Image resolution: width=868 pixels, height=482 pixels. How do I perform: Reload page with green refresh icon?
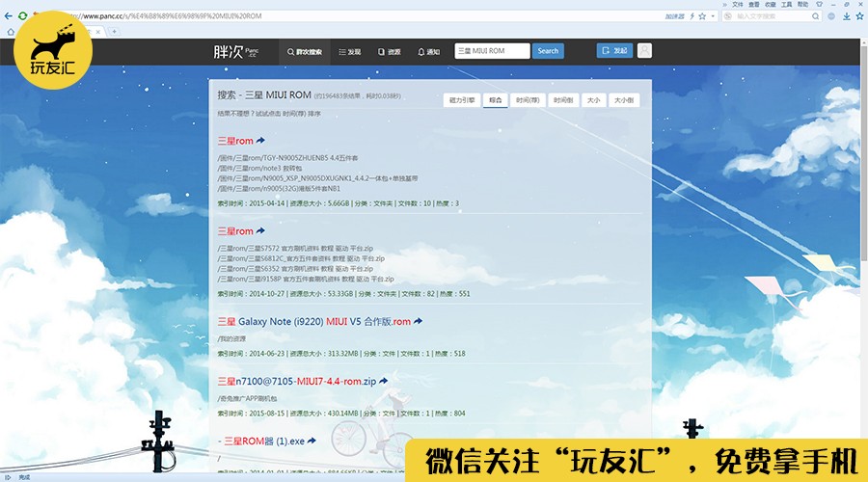[x=23, y=16]
